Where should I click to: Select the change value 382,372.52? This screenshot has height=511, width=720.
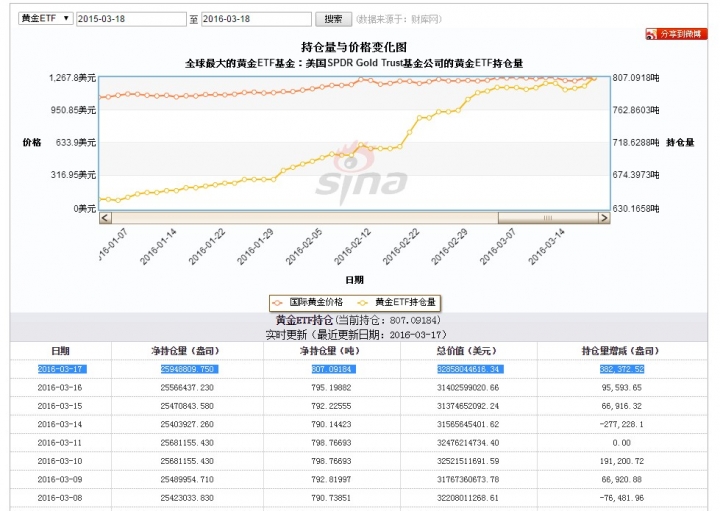pos(622,369)
